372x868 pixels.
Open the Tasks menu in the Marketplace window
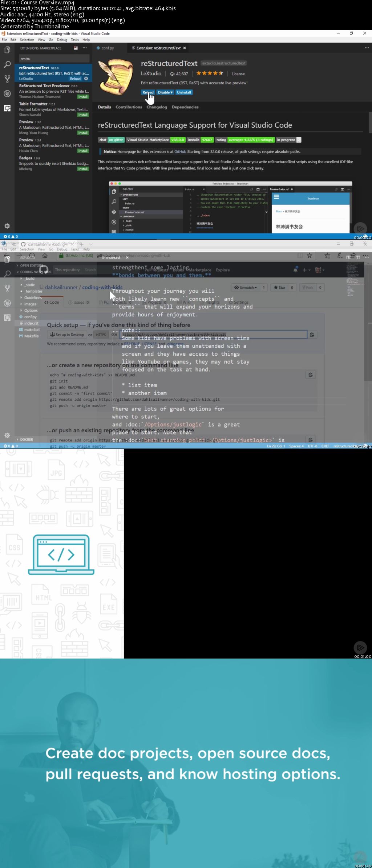[x=75, y=40]
